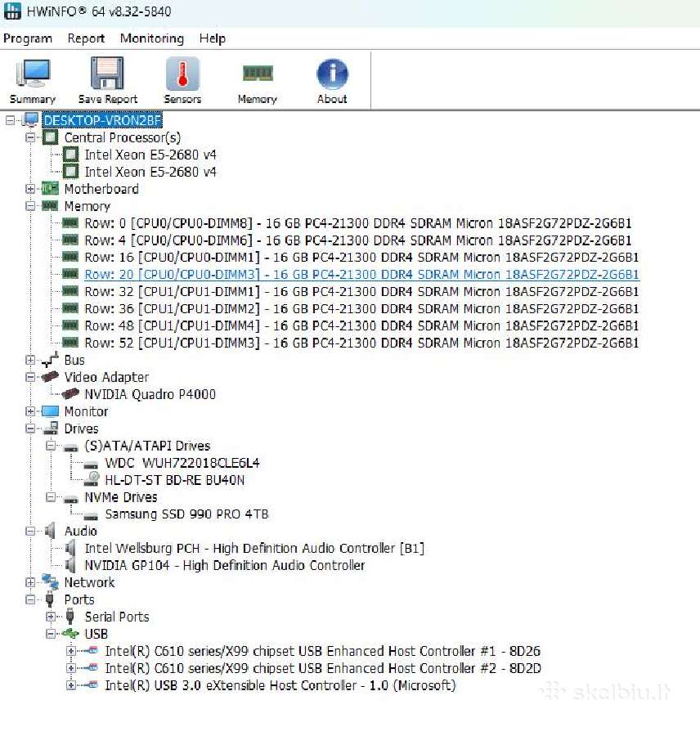Select memory Row: 0 CPU0-DIMM8

(357, 223)
